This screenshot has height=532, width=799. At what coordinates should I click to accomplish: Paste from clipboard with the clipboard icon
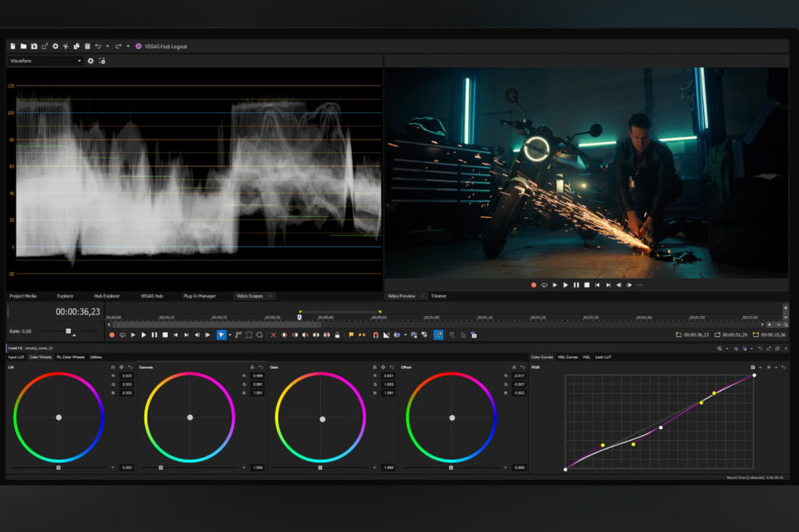[x=87, y=46]
